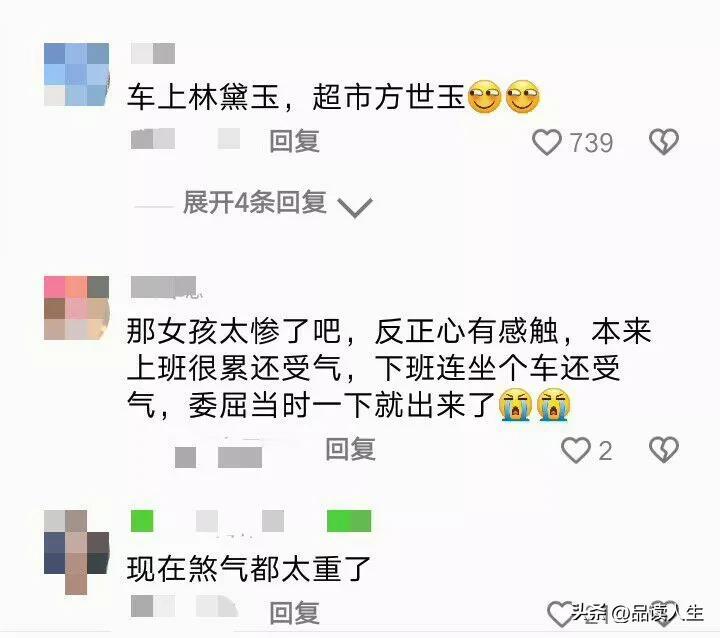The width and height of the screenshot is (720, 638).
Task: Open the blue pixelated avatar of first commenter
Action: coord(77,74)
